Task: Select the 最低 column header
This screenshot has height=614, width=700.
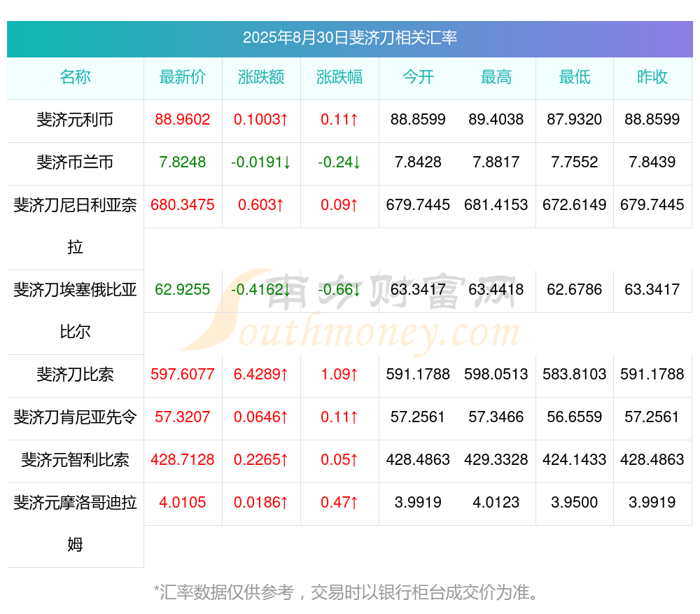Action: point(575,77)
